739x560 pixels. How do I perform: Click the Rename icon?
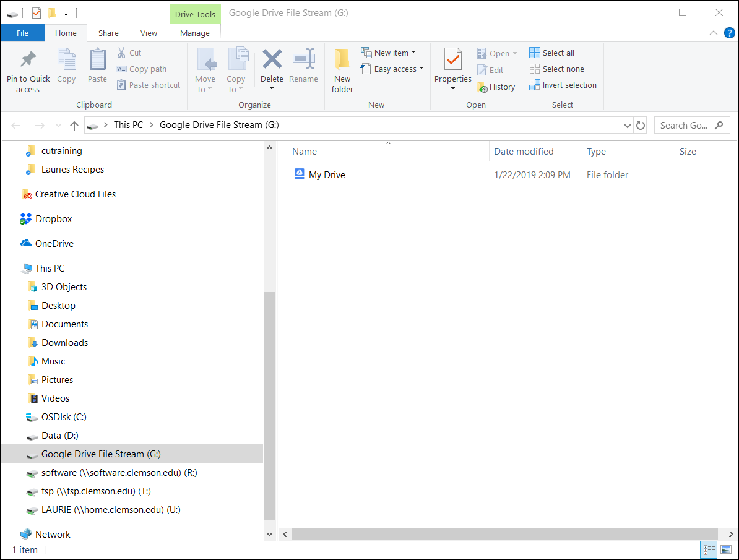(303, 59)
